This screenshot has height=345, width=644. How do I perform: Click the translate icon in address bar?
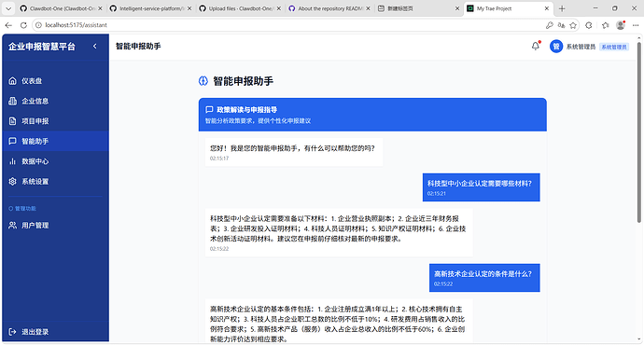562,25
